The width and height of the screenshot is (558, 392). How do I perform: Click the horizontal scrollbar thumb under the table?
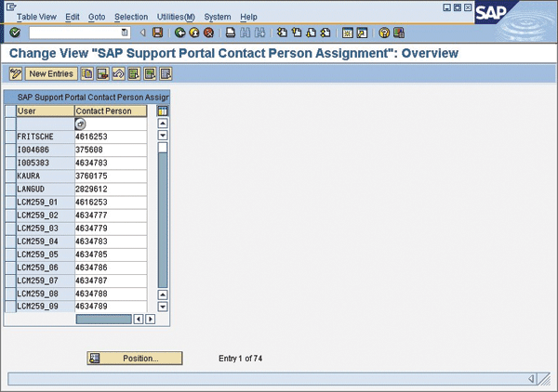point(103,320)
